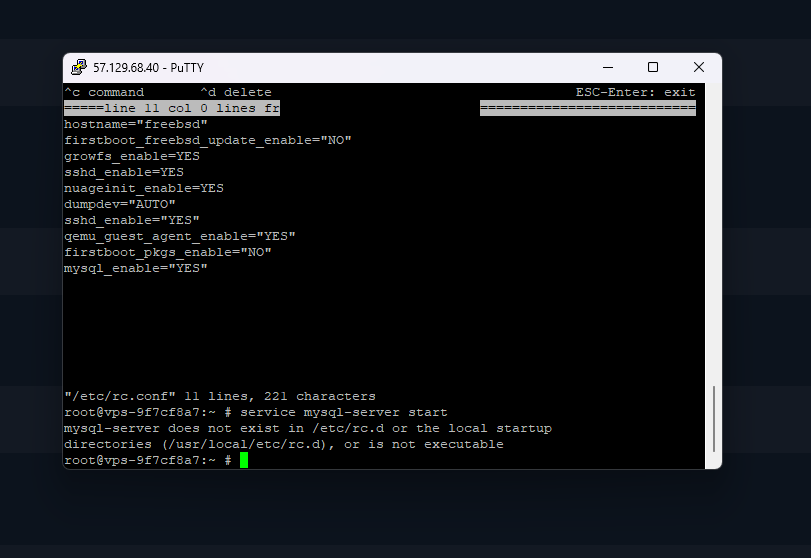Click the "^d delete" editor hint
This screenshot has height=558, width=811.
tap(236, 92)
